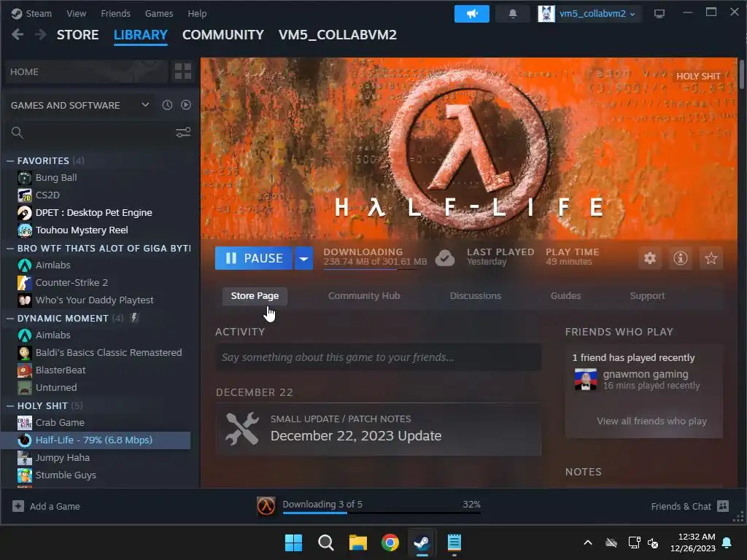Open Half-Life game info icon

click(x=681, y=258)
